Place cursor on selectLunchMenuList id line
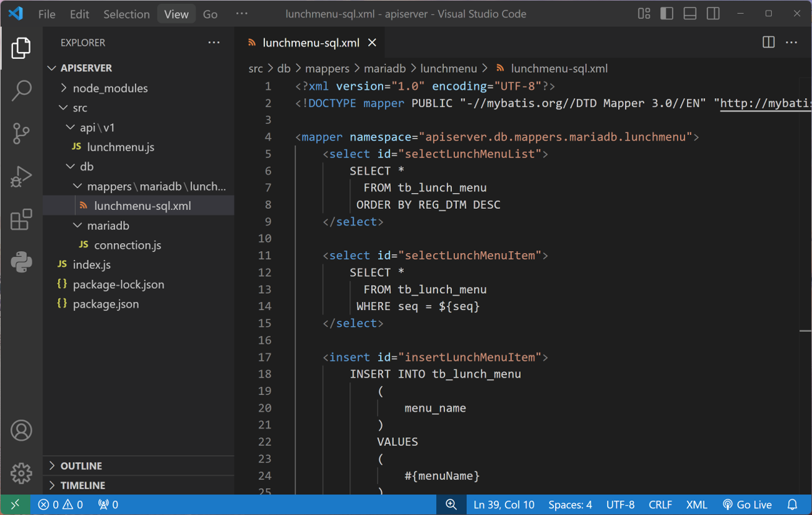The width and height of the screenshot is (812, 515). coord(435,154)
